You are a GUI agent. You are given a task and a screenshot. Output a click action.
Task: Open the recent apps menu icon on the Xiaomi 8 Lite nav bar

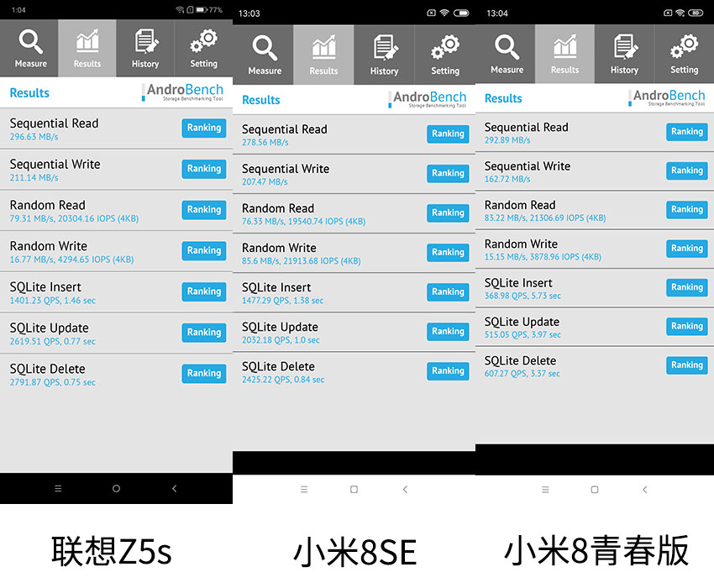click(545, 489)
